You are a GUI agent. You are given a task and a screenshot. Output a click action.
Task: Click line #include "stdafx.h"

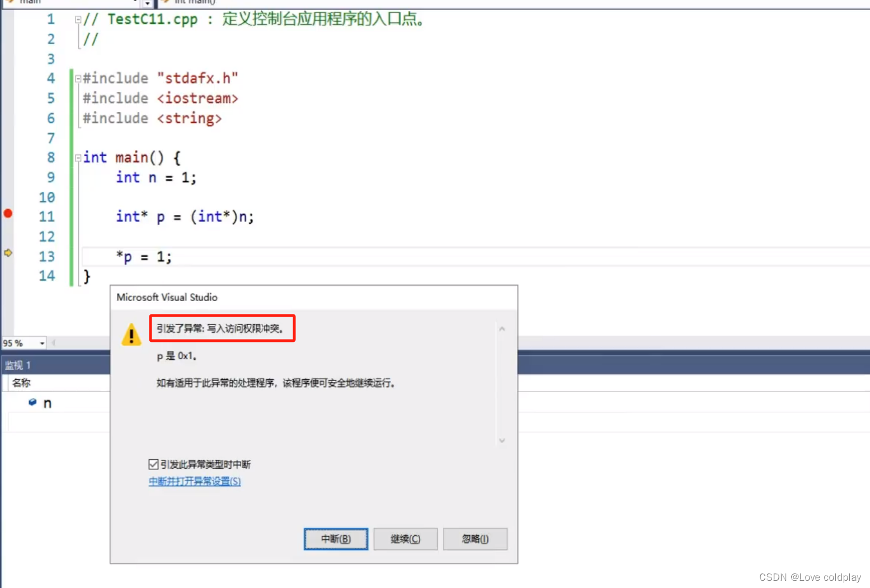tap(161, 78)
